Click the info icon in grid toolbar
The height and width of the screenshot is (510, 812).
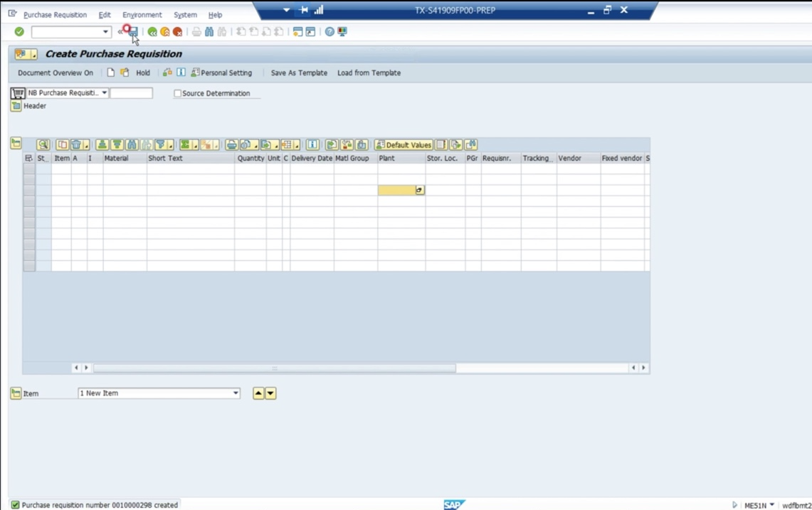(312, 144)
